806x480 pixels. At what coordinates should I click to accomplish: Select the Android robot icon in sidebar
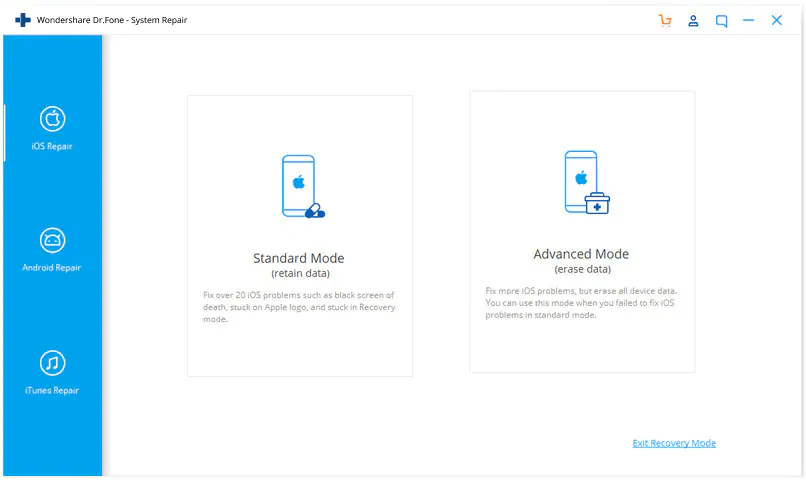click(x=52, y=240)
